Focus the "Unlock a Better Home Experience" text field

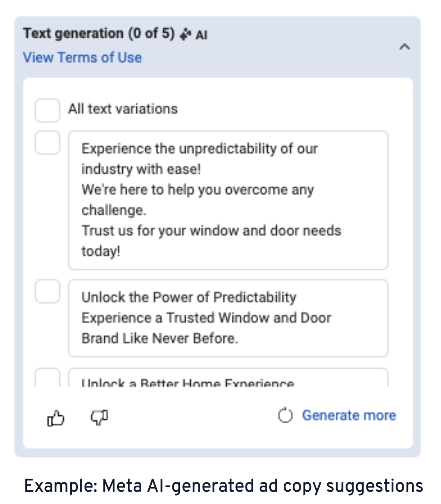click(x=228, y=379)
